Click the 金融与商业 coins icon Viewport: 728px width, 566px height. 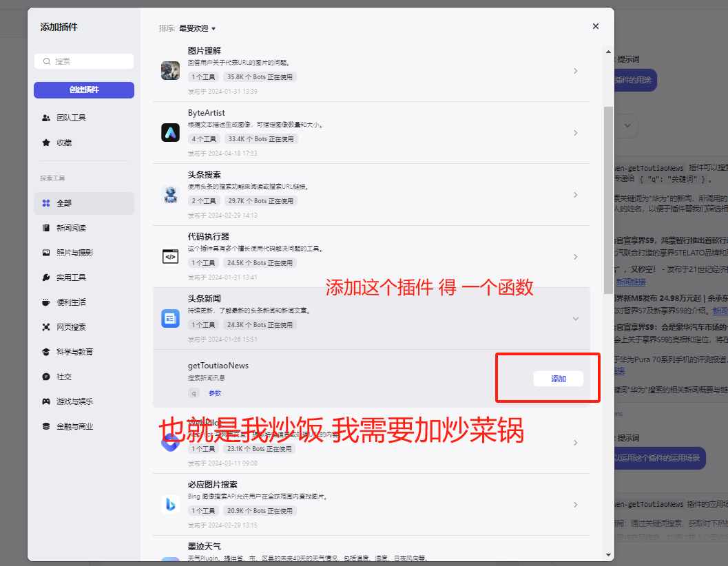coord(46,426)
